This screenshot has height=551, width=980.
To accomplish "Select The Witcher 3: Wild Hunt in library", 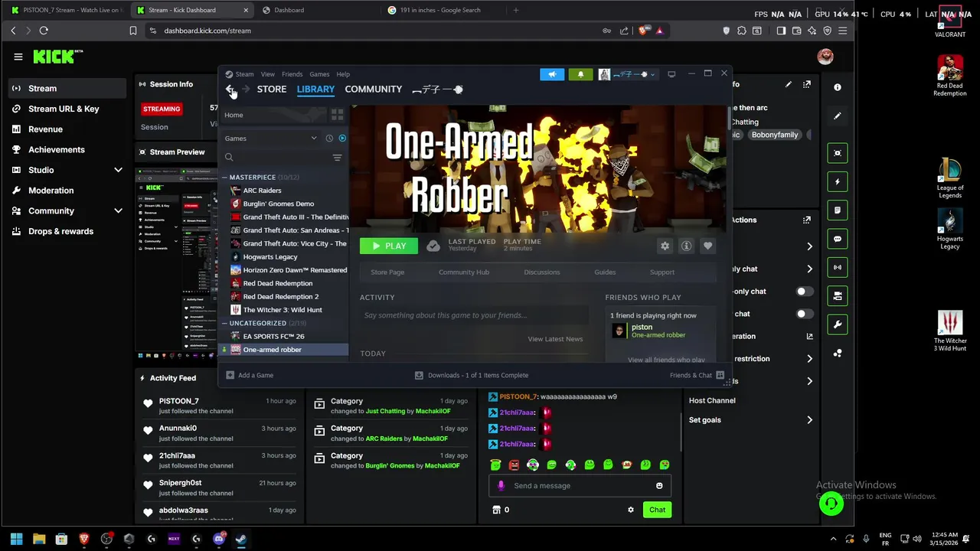I will [282, 310].
